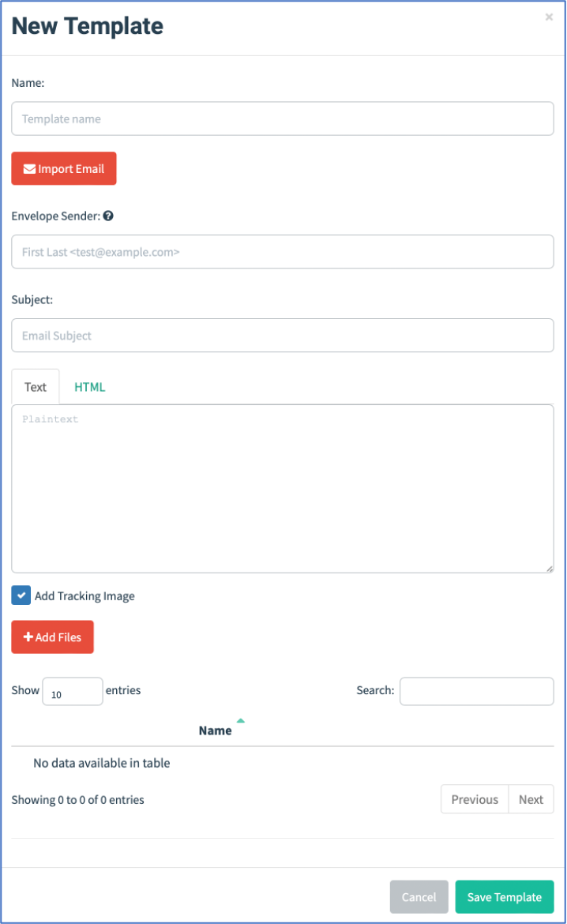Click the textarea resize handle corner
Image resolution: width=567 pixels, height=924 pixels.
(550, 569)
